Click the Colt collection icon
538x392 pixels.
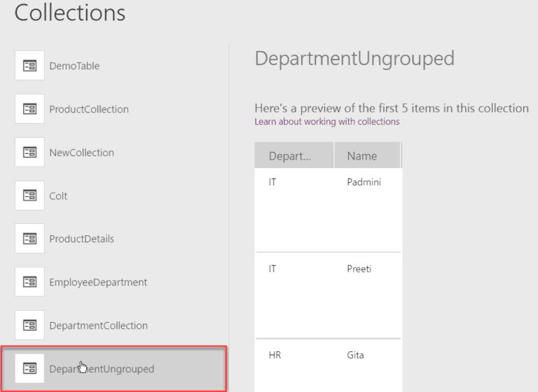tap(29, 195)
